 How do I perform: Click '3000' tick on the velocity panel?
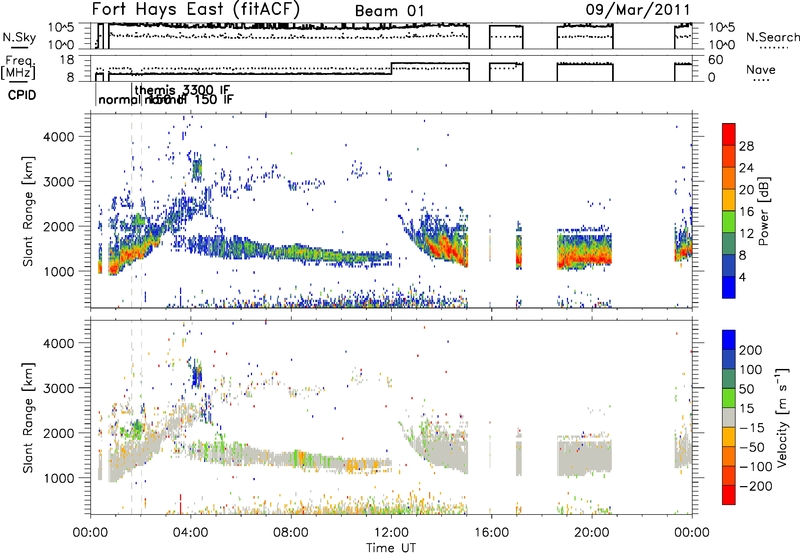[x=58, y=388]
